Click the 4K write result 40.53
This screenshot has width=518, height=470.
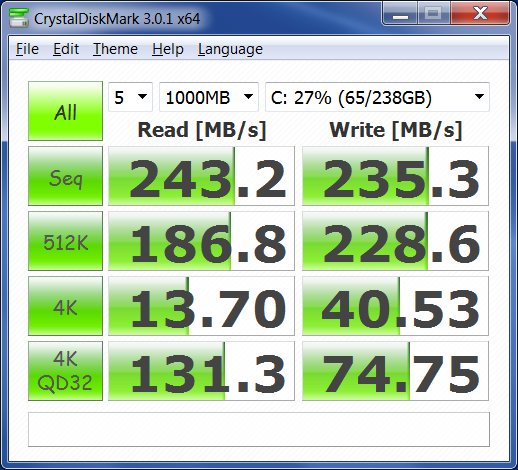(x=395, y=306)
